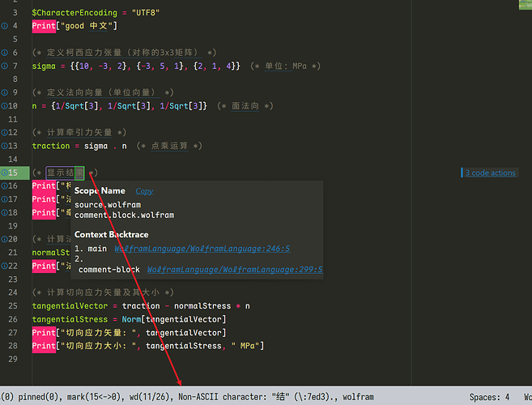532x405 pixels.
Task: Click the info gutter icon on line 4
Action: [x=4, y=26]
